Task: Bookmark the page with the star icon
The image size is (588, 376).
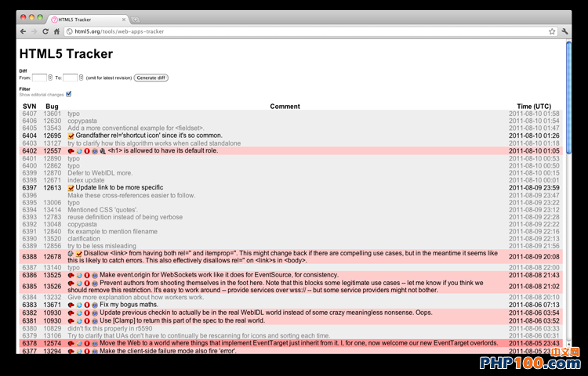Action: point(552,31)
